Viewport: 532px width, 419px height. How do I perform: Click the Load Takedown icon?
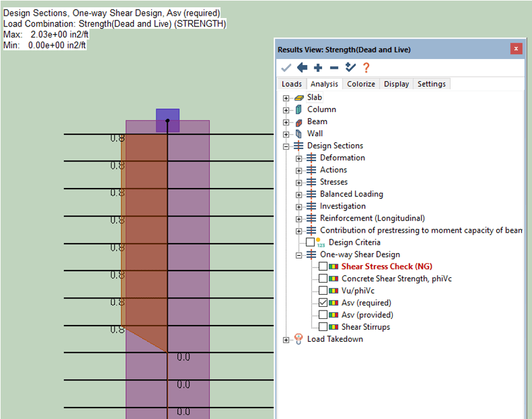point(299,339)
